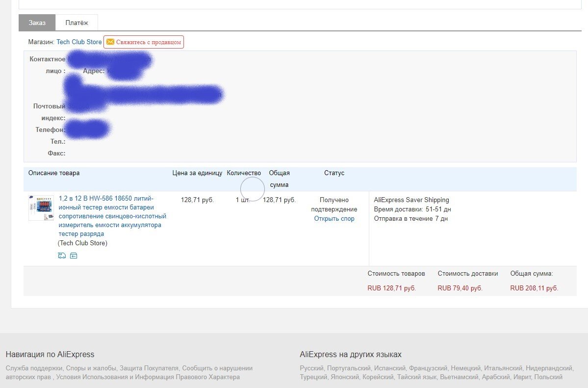Switch site language to Итальянский

click(503, 368)
